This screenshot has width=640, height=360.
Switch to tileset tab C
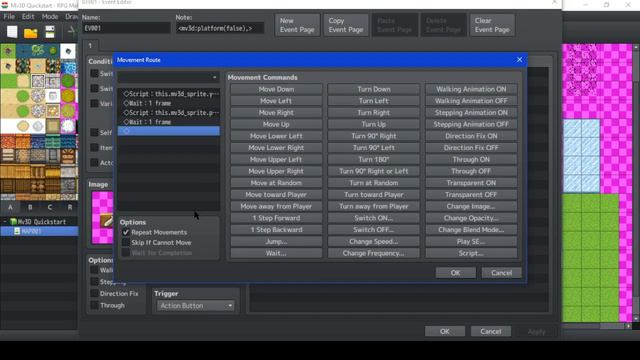49,207
